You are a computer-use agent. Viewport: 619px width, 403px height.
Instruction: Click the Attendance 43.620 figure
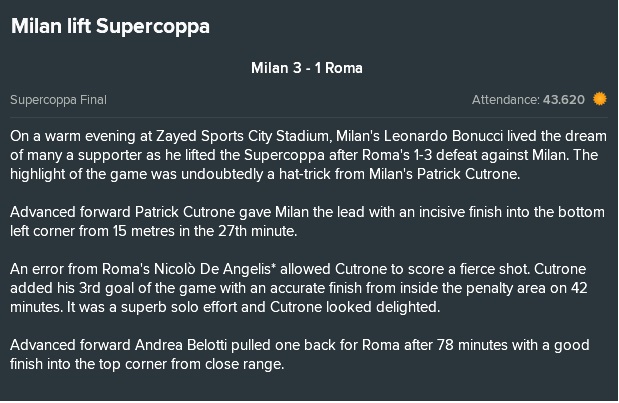pos(528,99)
